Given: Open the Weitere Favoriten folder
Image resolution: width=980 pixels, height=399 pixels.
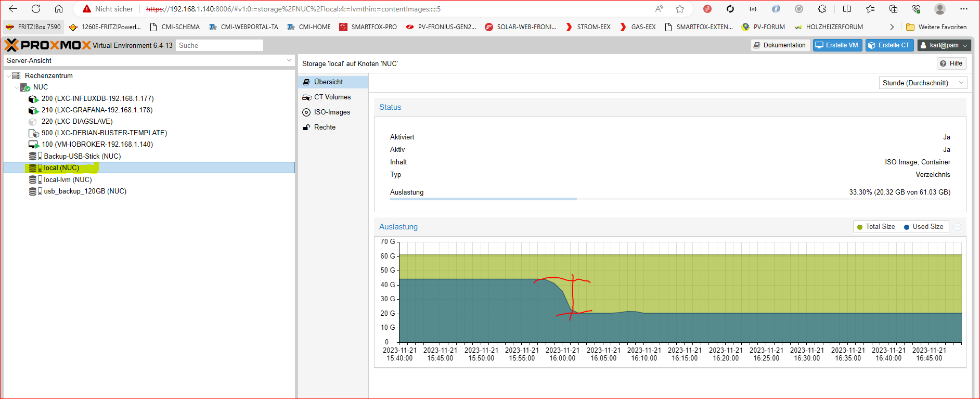Looking at the screenshot, I should click(x=936, y=27).
